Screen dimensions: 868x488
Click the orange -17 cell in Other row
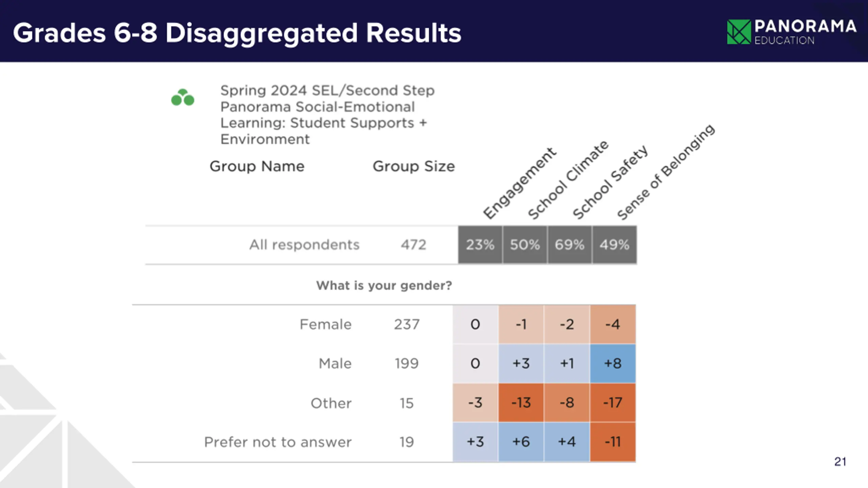(612, 403)
